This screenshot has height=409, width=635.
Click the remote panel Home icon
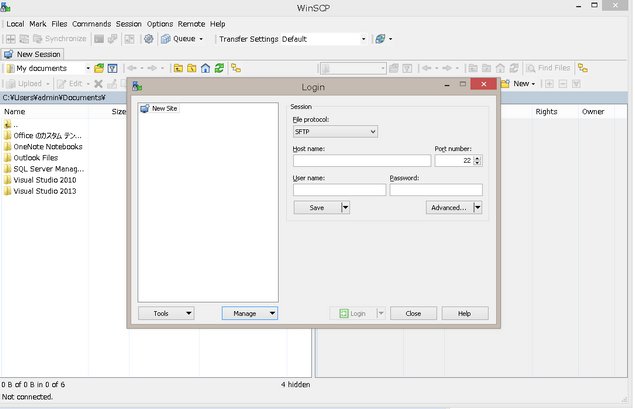pos(501,68)
